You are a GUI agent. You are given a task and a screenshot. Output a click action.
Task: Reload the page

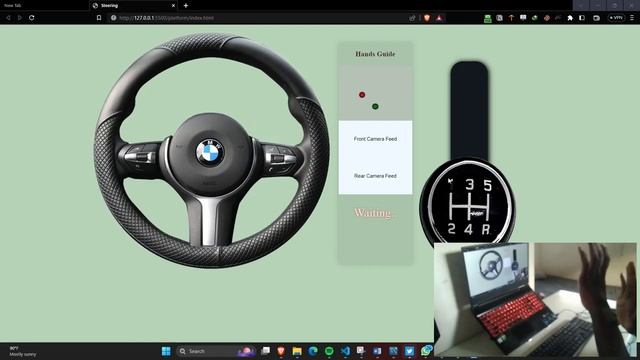pos(31,18)
